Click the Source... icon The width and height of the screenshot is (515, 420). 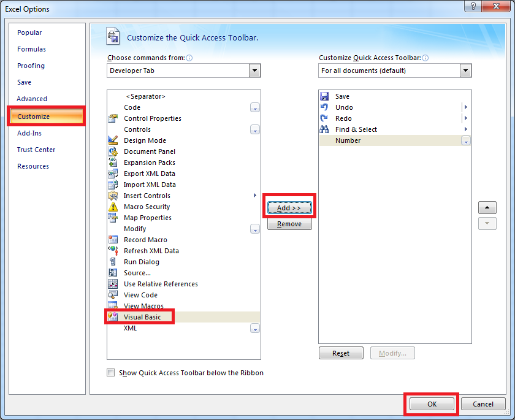coord(113,273)
